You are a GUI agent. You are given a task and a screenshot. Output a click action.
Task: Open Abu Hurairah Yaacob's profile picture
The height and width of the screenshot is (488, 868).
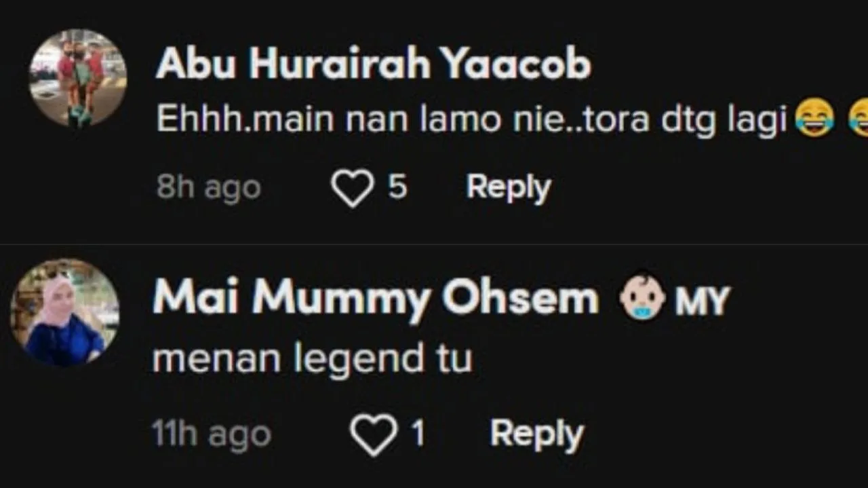(x=77, y=78)
